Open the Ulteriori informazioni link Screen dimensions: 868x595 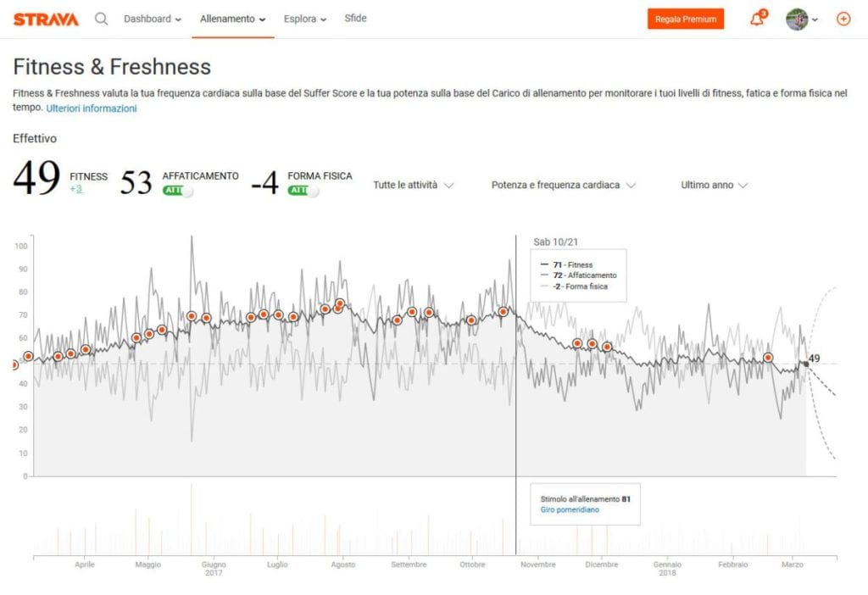point(92,108)
